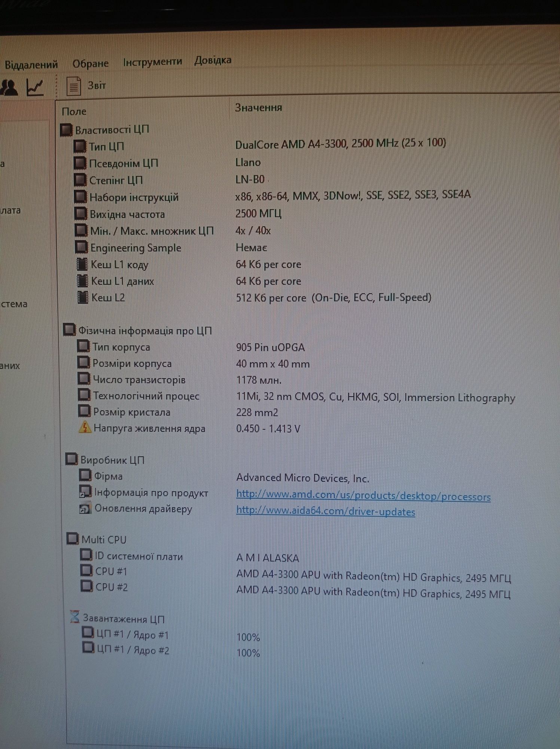
Task: Select the 40 mm x 40 mm value
Action: [x=273, y=364]
